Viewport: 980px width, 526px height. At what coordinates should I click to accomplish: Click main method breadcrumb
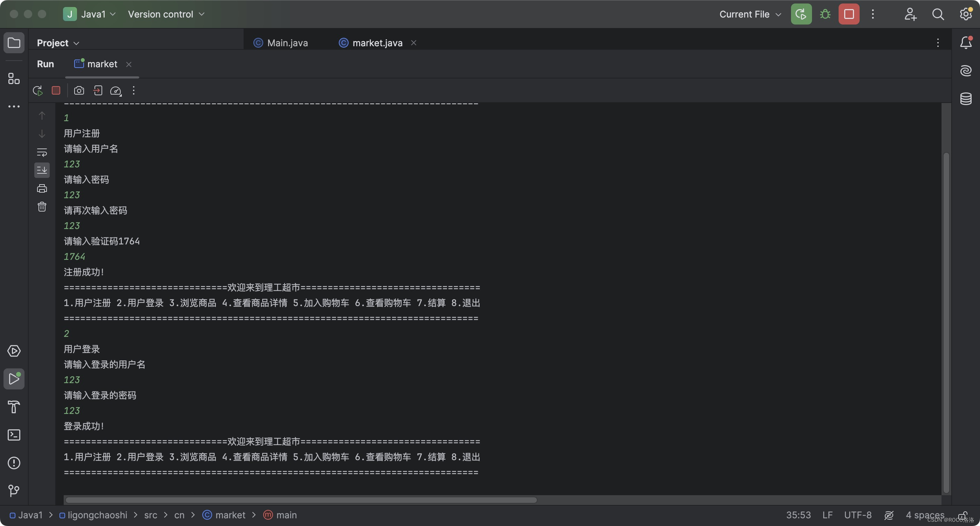coord(280,515)
